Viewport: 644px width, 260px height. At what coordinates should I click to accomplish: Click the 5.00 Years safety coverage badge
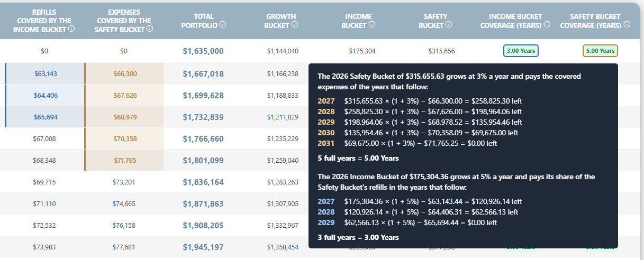click(600, 51)
